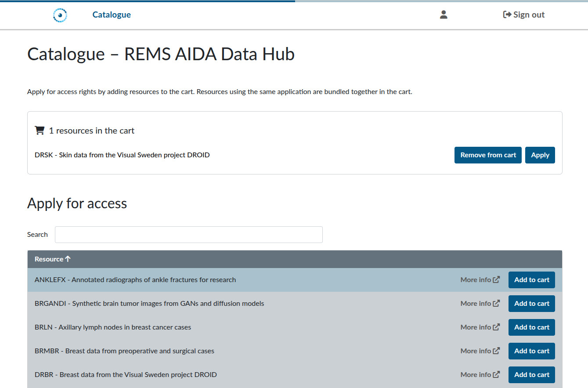Click external link icon for BRGANDI
The height and width of the screenshot is (388, 588).
click(x=496, y=304)
